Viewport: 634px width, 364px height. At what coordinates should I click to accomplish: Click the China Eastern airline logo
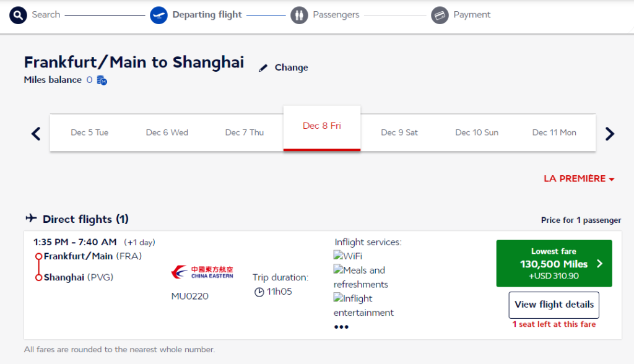(x=202, y=271)
